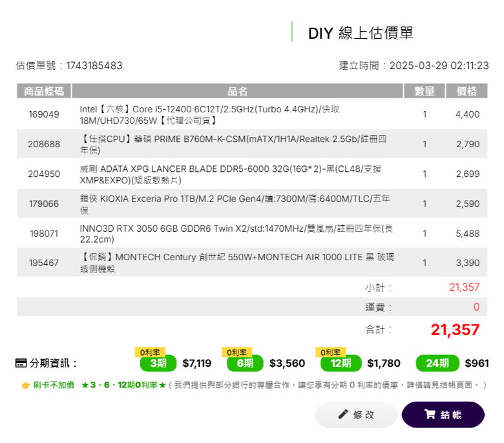Click the 小計 amount 21,357
504x443 pixels.
tap(465, 287)
